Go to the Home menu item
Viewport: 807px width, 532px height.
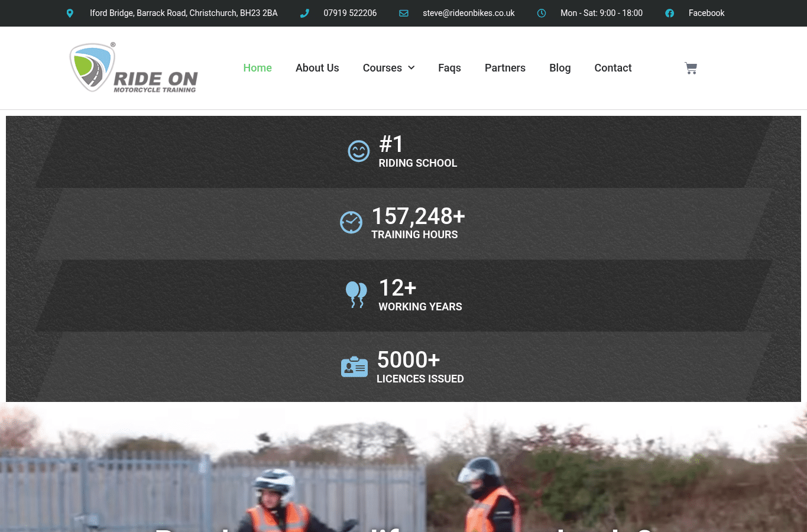pyautogui.click(x=257, y=68)
